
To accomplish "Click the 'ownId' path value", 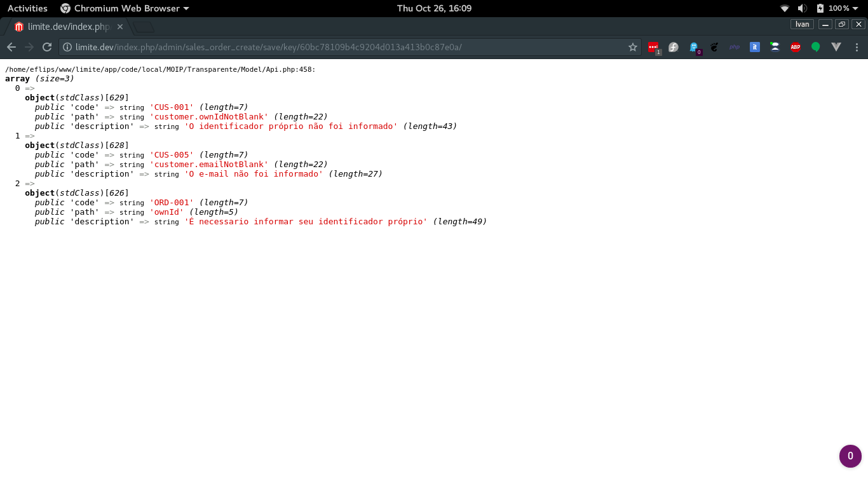I will [x=166, y=212].
